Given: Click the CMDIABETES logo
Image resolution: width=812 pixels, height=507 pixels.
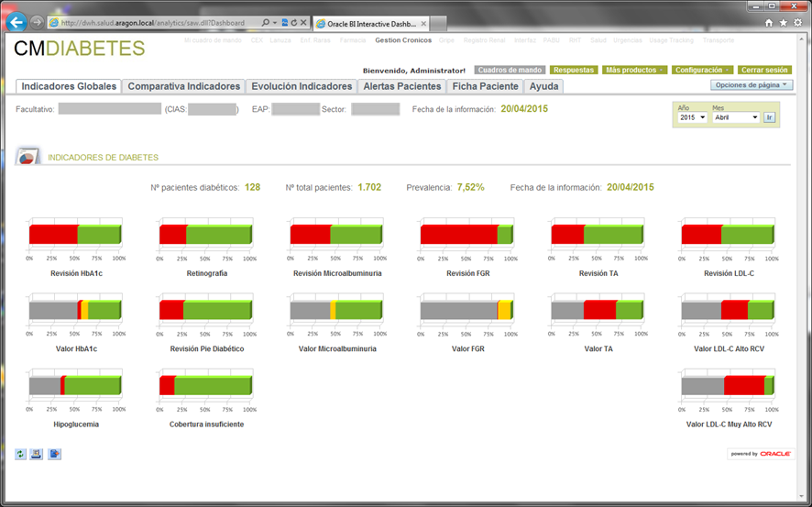Looking at the screenshot, I should [79, 49].
